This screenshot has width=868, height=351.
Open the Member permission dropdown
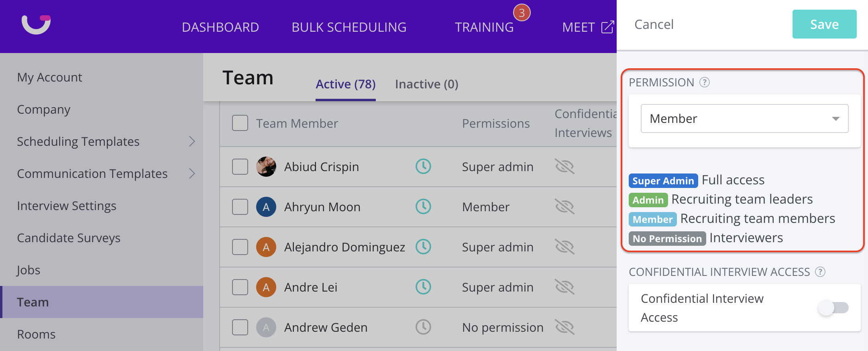coord(744,118)
